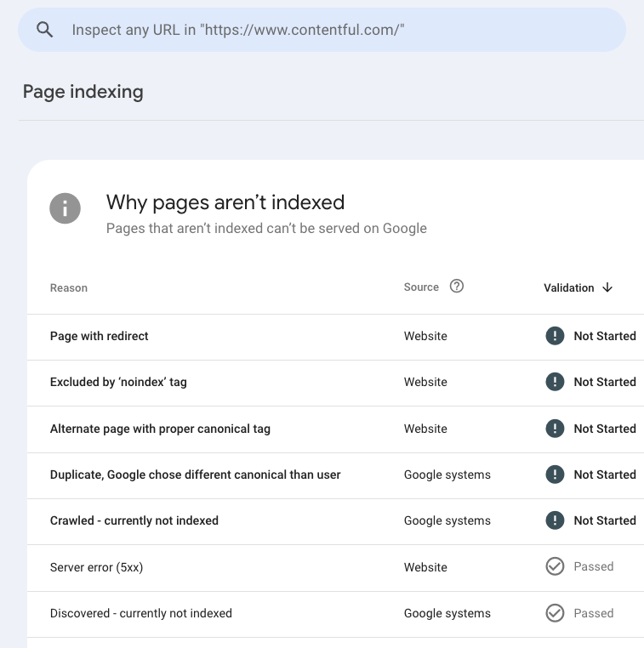Open the Server error (5xx) row
The width and height of the screenshot is (644, 648).
96,567
